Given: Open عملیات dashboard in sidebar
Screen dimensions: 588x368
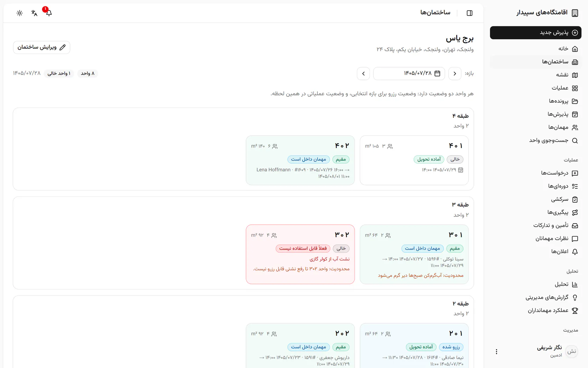Looking at the screenshot, I should pyautogui.click(x=535, y=88).
